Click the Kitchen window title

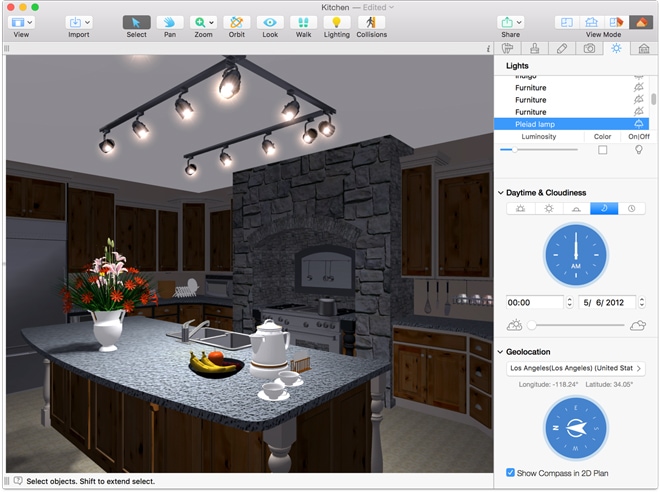(335, 7)
